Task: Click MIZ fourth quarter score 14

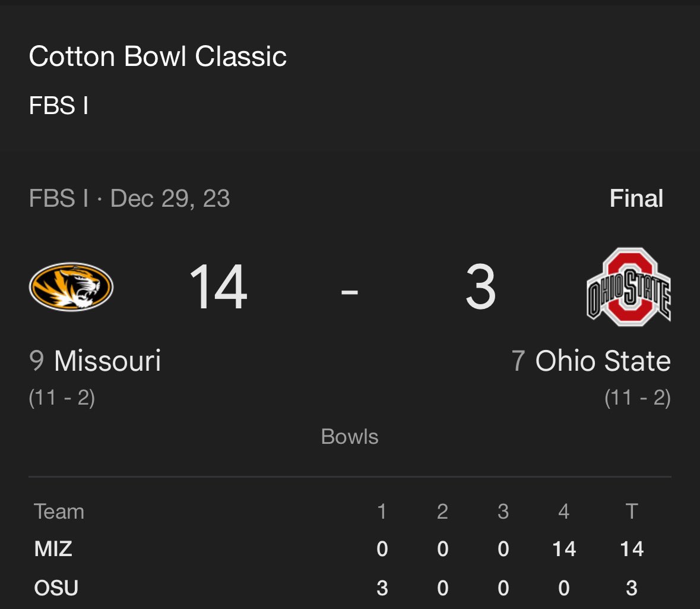Action: [x=564, y=548]
